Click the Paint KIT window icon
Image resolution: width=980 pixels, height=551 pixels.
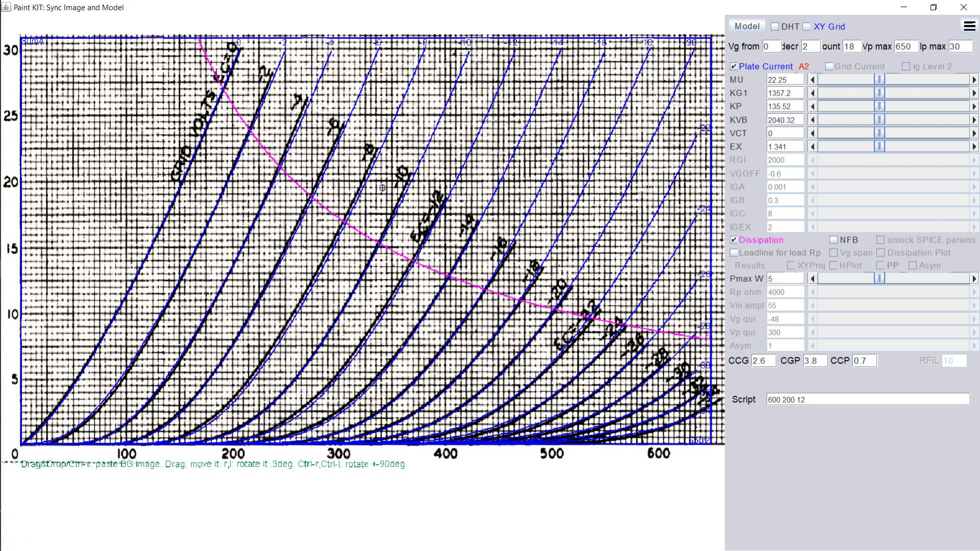click(7, 7)
